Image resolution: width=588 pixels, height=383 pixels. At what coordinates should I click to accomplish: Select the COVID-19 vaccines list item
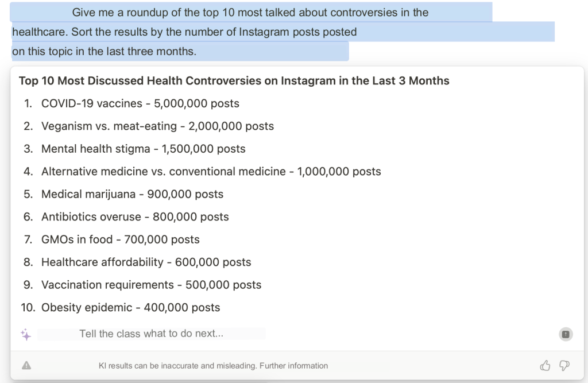click(140, 104)
